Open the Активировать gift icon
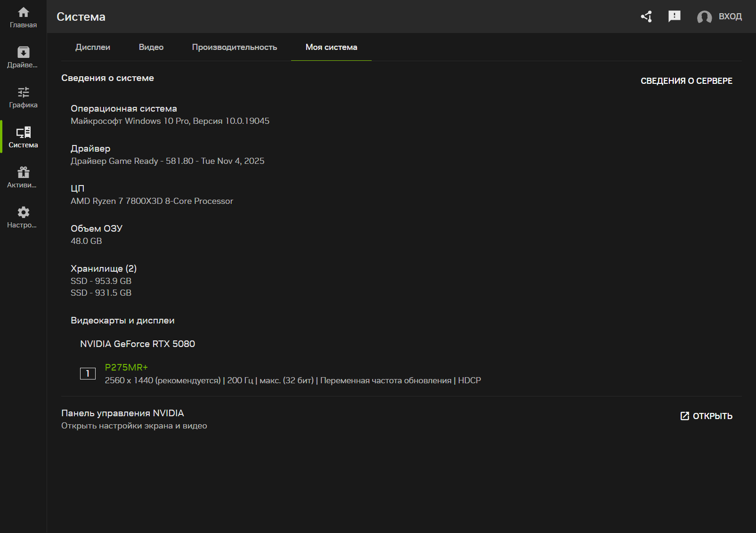The height and width of the screenshot is (533, 756). click(x=23, y=172)
